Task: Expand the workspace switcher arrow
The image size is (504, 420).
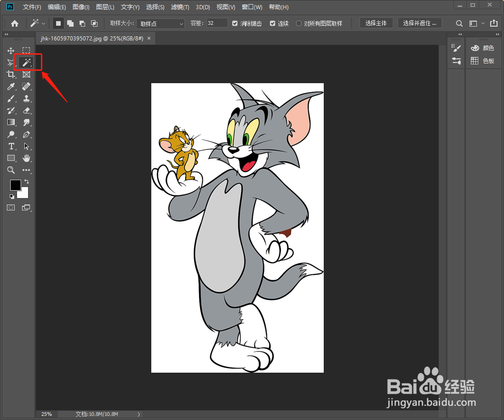Action: pos(483,23)
